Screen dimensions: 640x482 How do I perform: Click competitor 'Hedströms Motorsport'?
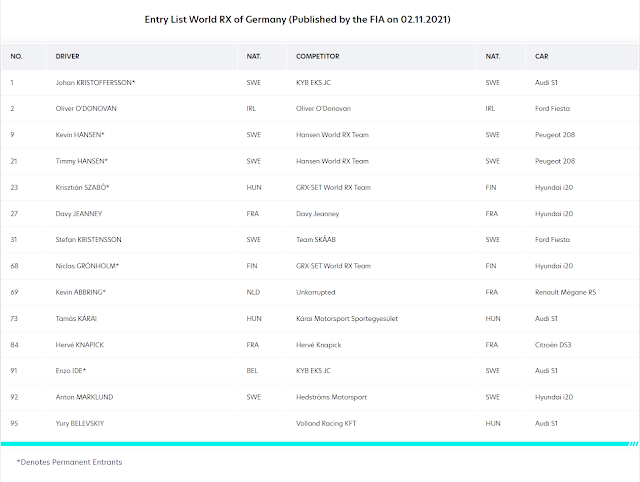[x=331, y=397]
